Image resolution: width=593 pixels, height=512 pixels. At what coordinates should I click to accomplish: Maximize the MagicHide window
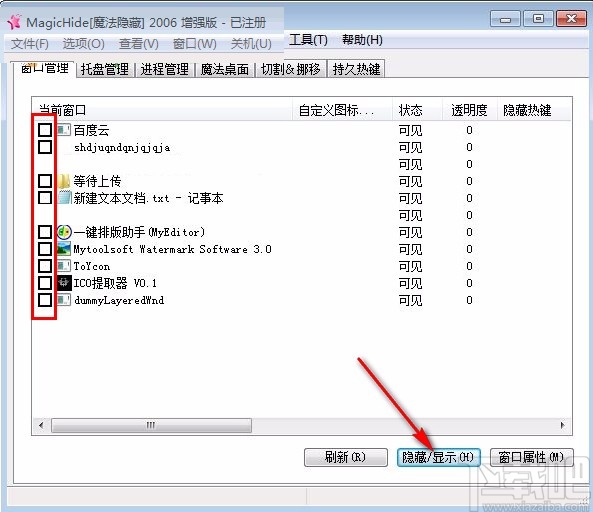point(539,19)
